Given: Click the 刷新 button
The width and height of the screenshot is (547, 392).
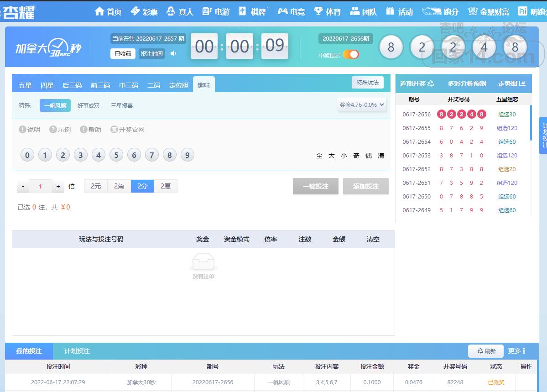Looking at the screenshot, I should [486, 351].
